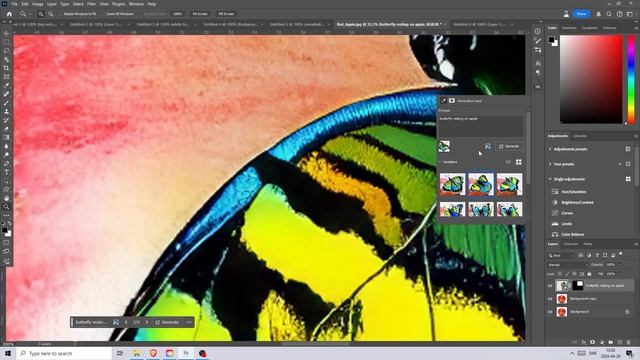
Task: Open the search icon at top right
Action: coord(609,14)
